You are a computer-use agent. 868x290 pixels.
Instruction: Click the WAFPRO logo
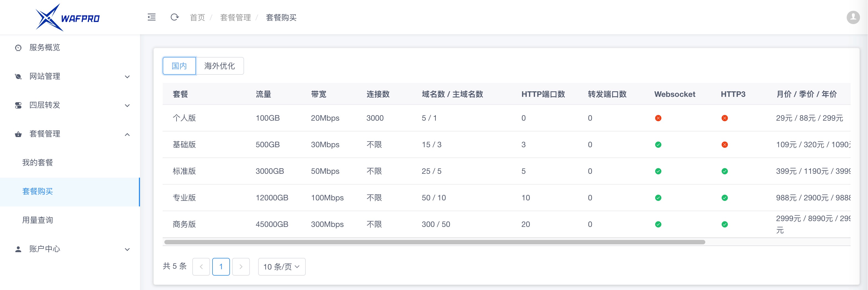pyautogui.click(x=68, y=17)
